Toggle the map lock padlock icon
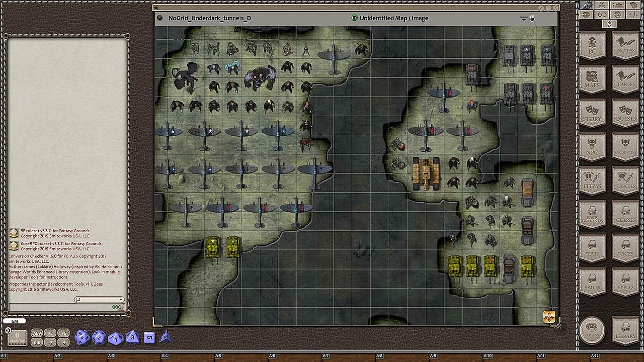Screen dimensions: 644x362 point(532,18)
